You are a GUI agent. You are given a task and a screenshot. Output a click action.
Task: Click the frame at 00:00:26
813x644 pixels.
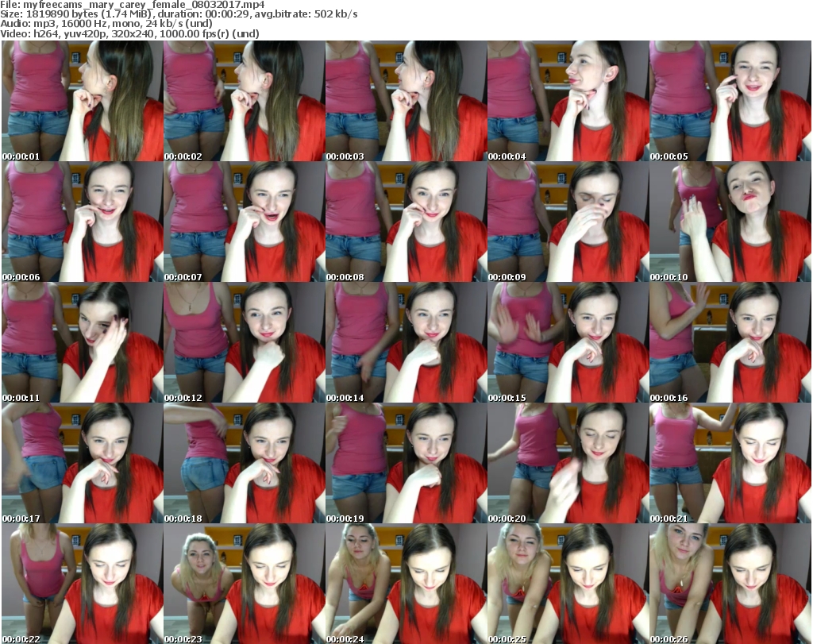coord(730,584)
